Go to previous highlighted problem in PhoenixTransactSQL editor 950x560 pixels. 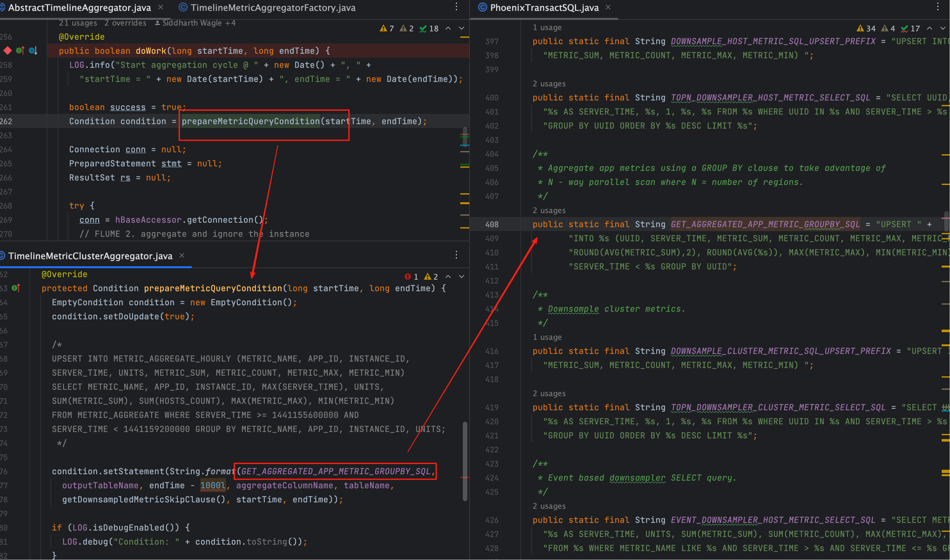point(930,28)
